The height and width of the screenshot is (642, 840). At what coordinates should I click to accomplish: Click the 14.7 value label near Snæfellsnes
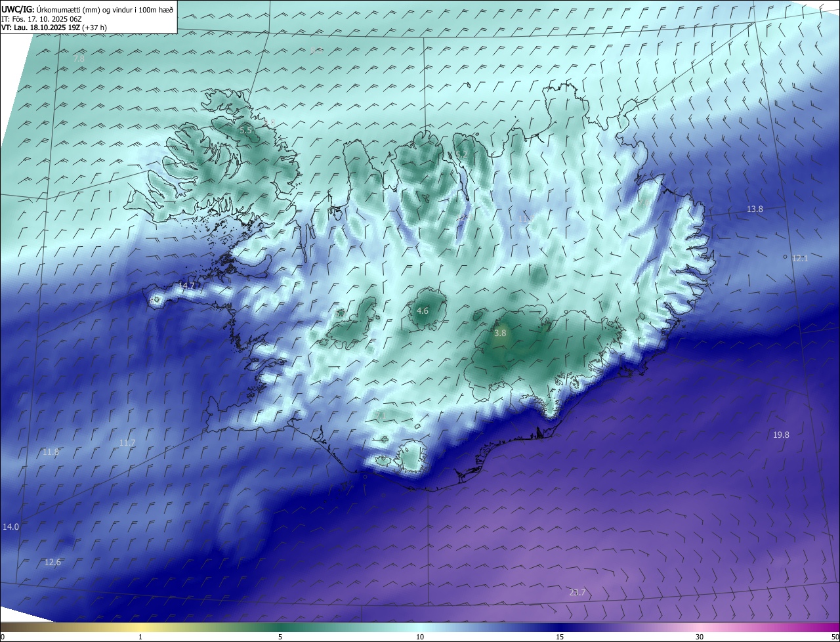tap(187, 286)
